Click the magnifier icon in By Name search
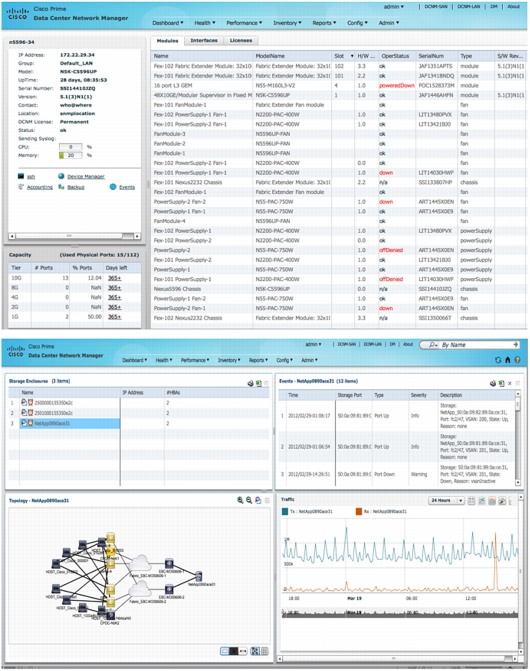Screen dimensions: 530x671 click(433, 344)
